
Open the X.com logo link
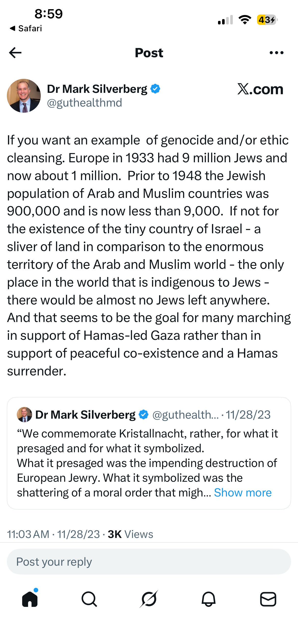point(260,89)
